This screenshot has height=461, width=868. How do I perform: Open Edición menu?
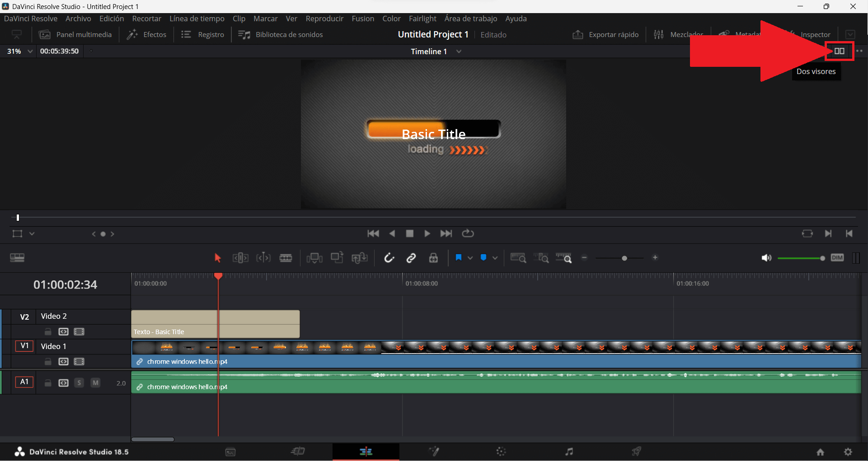pos(112,19)
